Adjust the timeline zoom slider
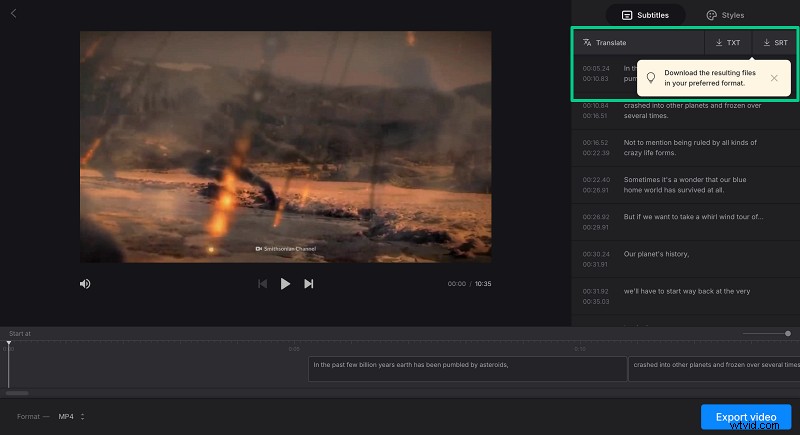This screenshot has height=435, width=800. pos(787,333)
